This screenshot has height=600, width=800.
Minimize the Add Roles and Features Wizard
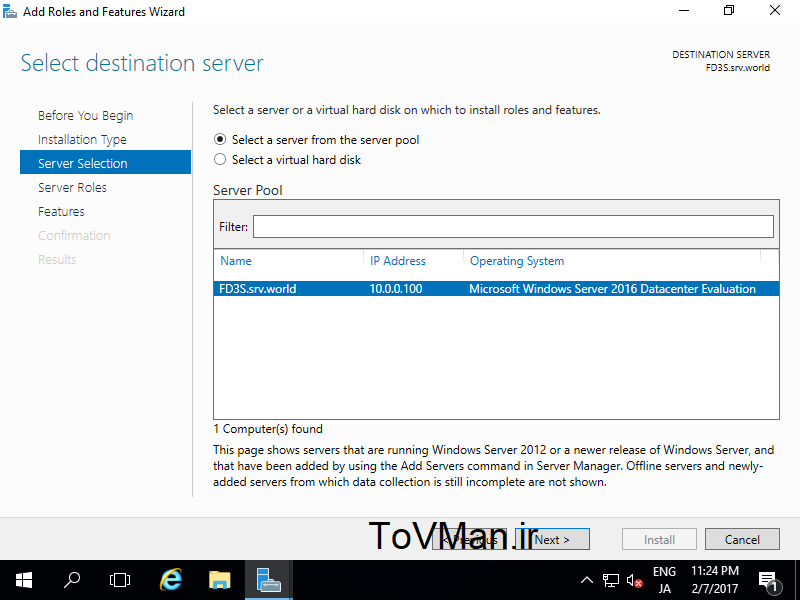[684, 11]
